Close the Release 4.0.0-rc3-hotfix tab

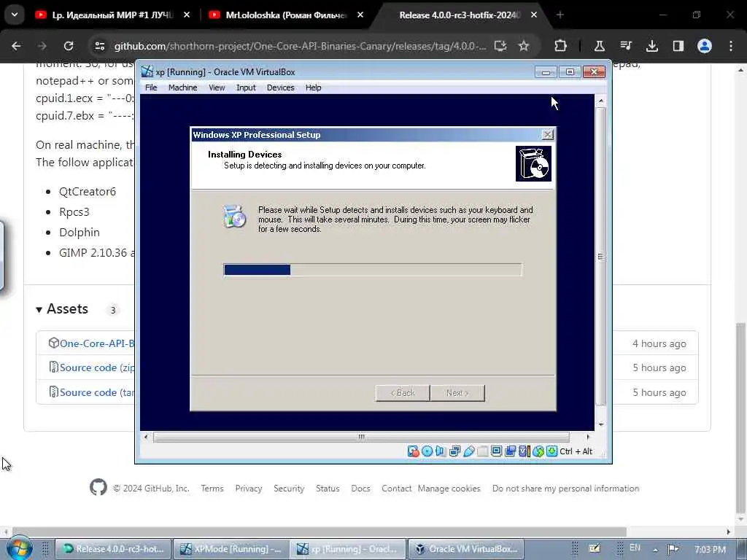coord(534,15)
